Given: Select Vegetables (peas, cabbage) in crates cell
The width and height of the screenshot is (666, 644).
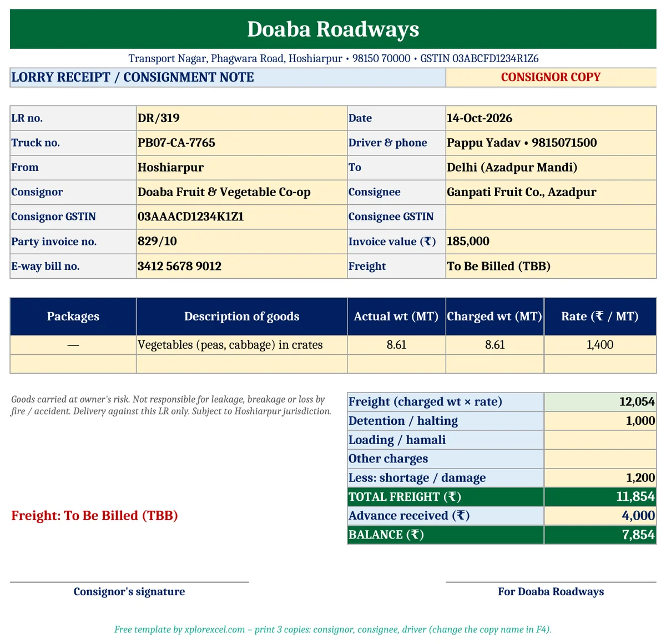Looking at the screenshot, I should (x=241, y=345).
